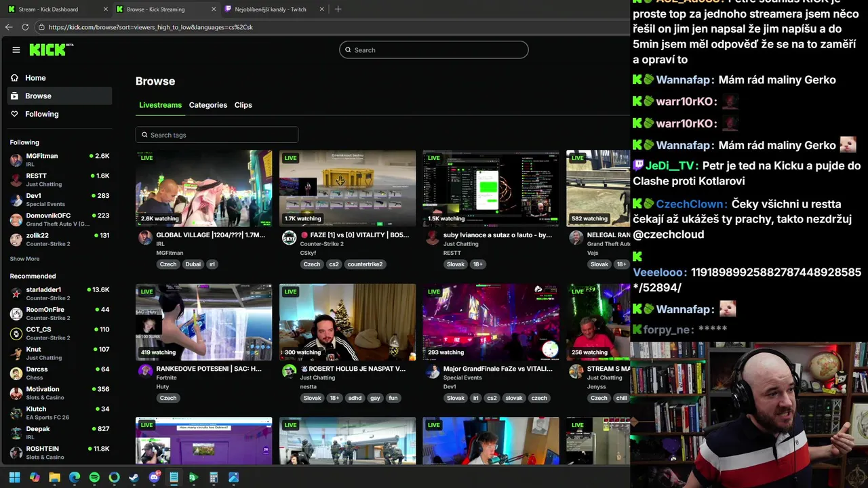Click Darcss channel avatar
Screen dimensions: 868x488
pos(16,373)
